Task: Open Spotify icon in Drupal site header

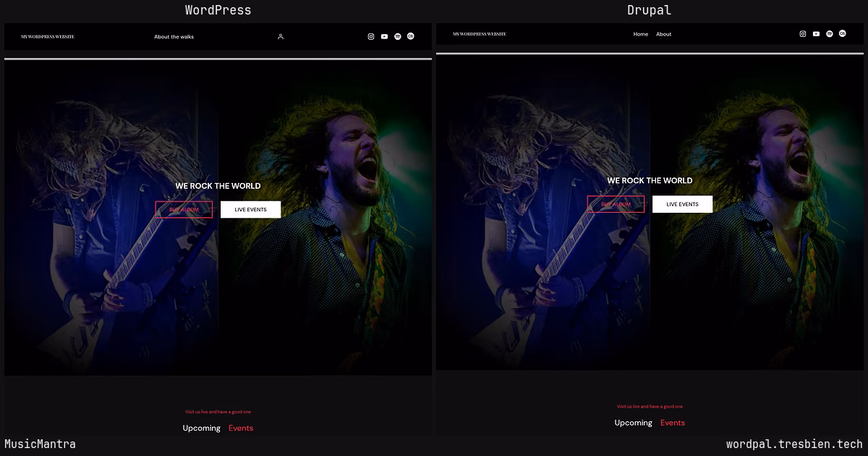Action: pos(830,34)
